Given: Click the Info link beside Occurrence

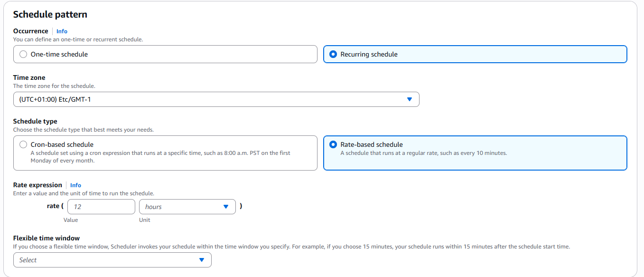Looking at the screenshot, I should 62,31.
